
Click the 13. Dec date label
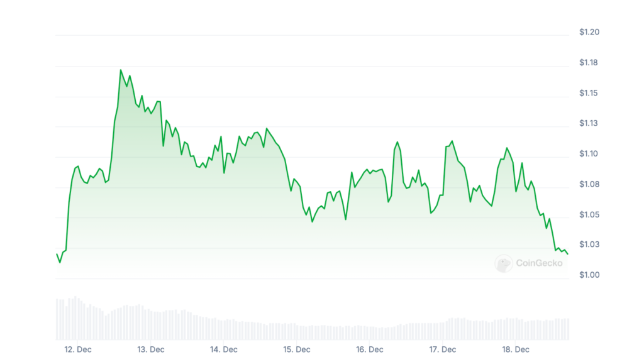point(151,349)
